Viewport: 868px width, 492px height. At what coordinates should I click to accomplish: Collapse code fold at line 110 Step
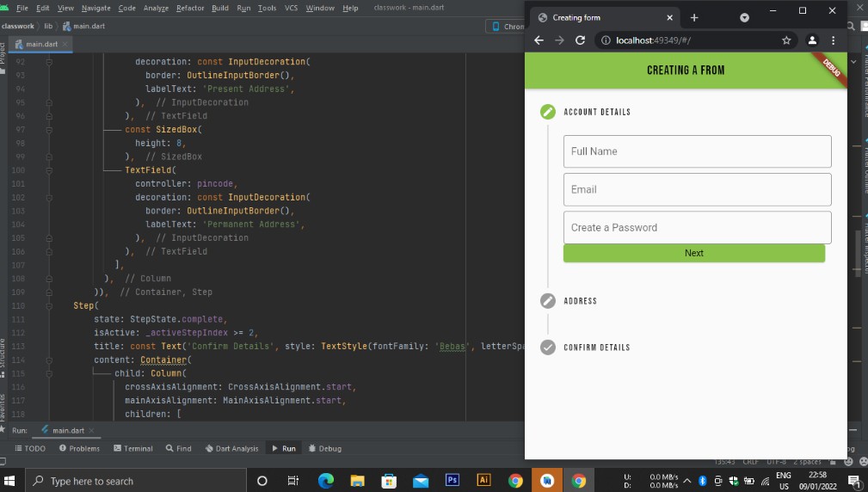tap(49, 305)
